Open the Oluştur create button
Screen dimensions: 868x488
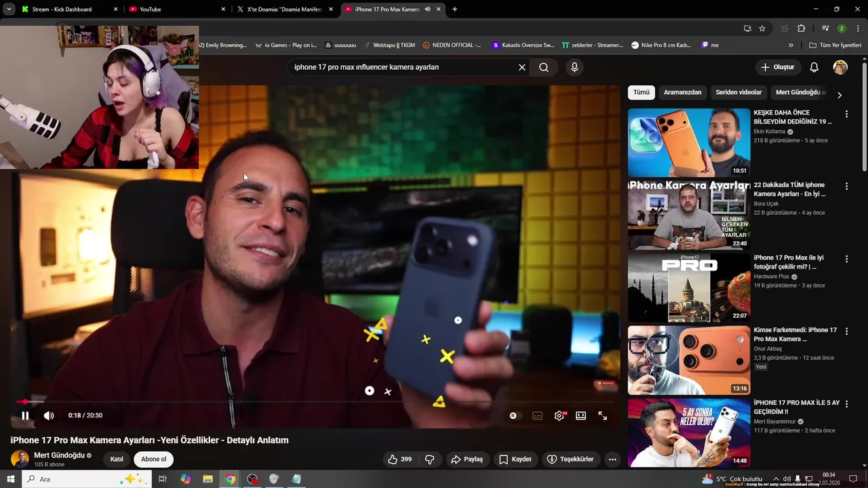tap(778, 67)
